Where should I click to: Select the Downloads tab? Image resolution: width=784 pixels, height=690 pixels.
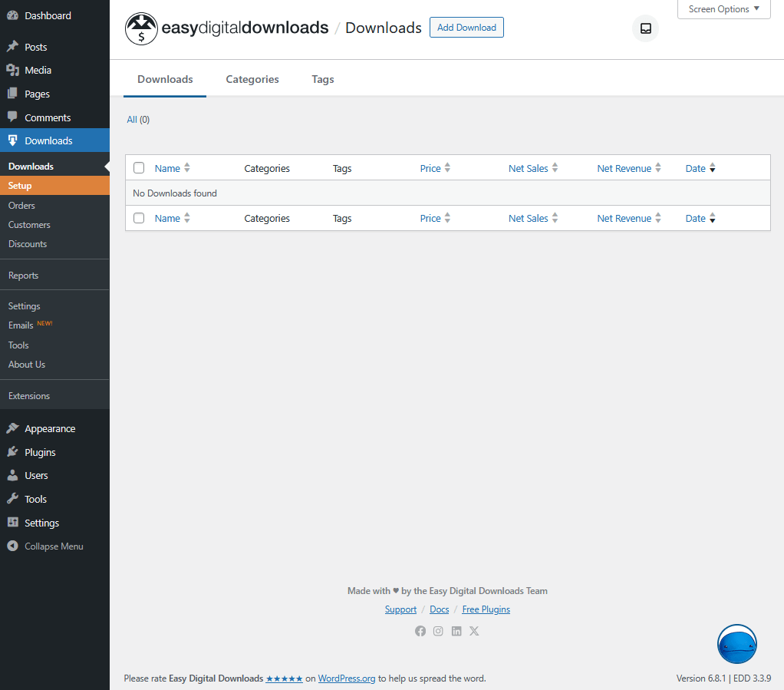pos(165,79)
